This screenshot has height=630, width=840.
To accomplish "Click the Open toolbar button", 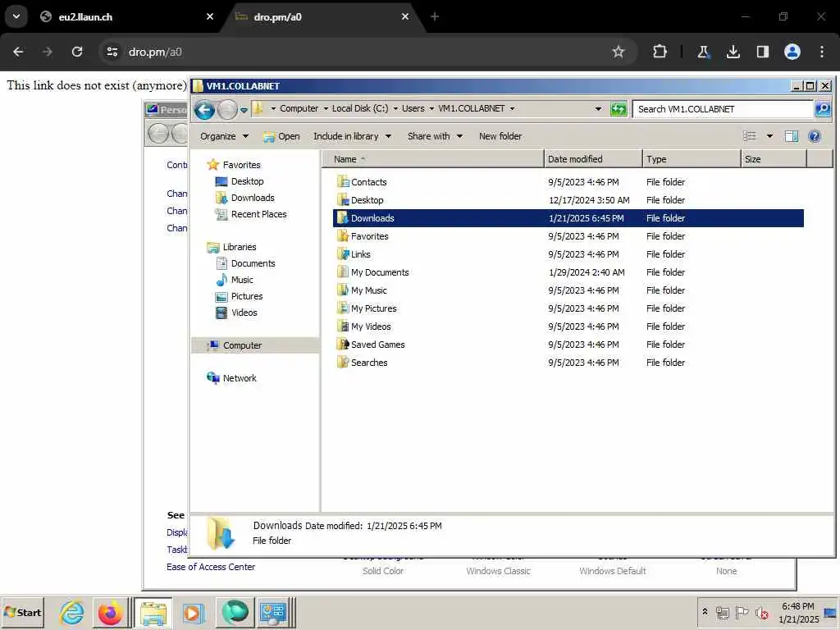I will point(281,136).
